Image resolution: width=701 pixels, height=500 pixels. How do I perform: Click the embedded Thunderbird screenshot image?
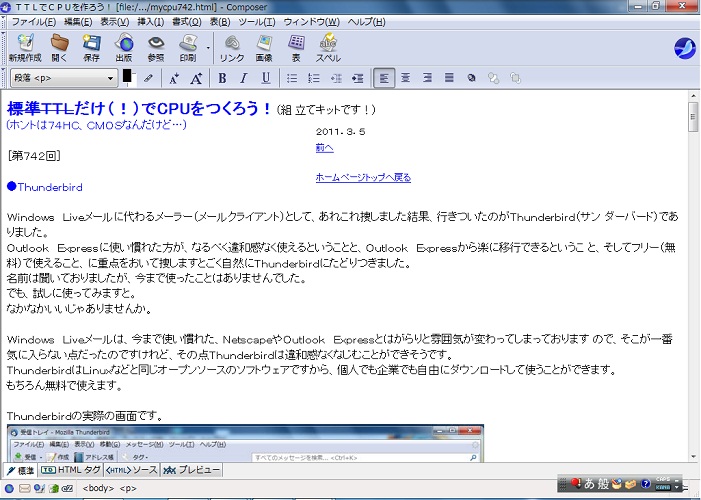click(245, 443)
